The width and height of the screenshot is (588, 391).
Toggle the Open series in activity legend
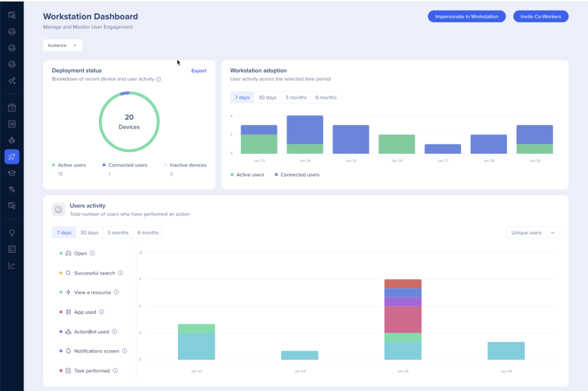[x=80, y=253]
